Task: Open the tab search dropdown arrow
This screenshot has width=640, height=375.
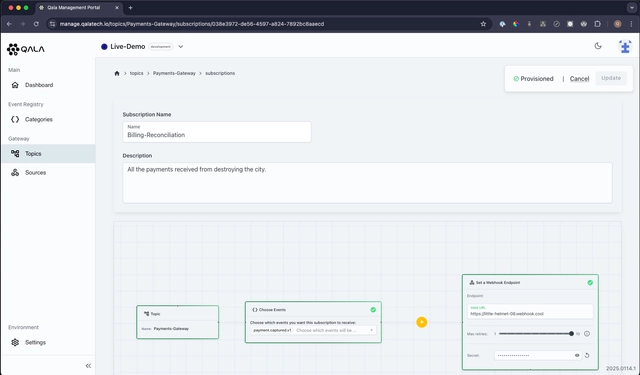Action: [631, 8]
